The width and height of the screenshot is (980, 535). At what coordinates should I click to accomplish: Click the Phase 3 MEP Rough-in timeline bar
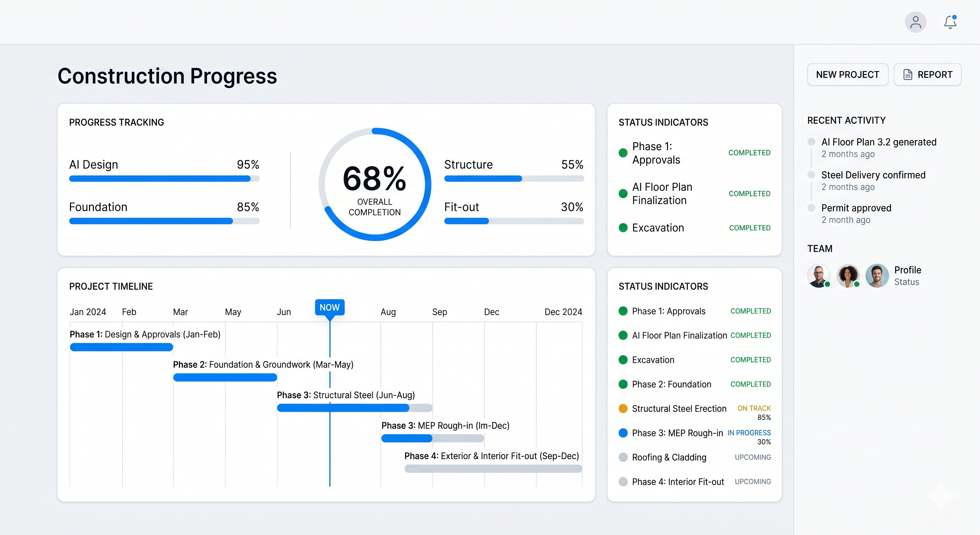pos(433,438)
